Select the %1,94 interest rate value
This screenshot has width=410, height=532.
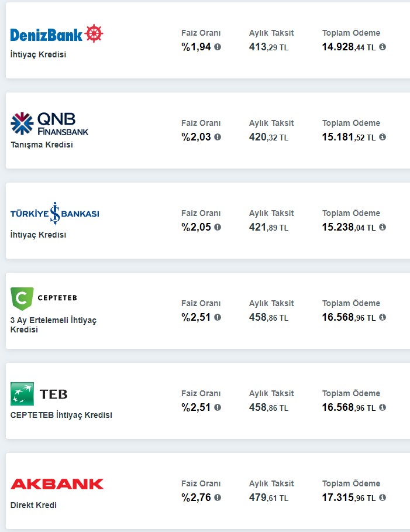click(x=197, y=47)
